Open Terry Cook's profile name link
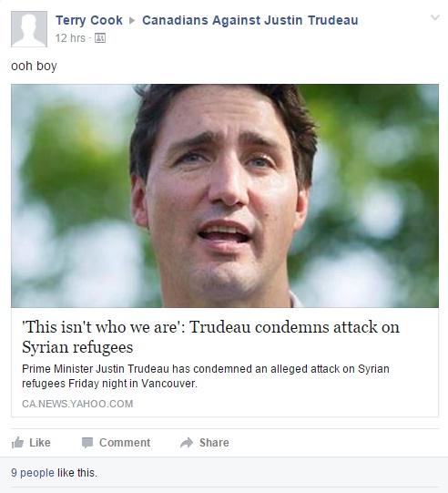 coord(89,20)
